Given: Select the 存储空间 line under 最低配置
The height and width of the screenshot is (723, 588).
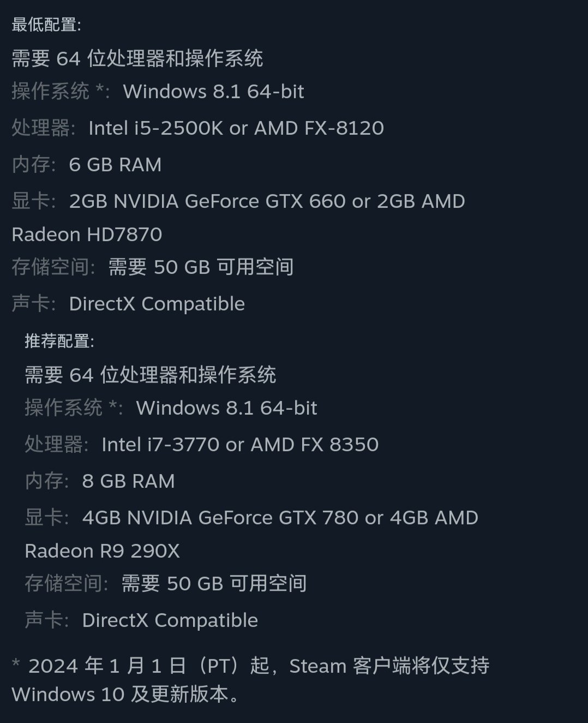Looking at the screenshot, I should point(153,267).
